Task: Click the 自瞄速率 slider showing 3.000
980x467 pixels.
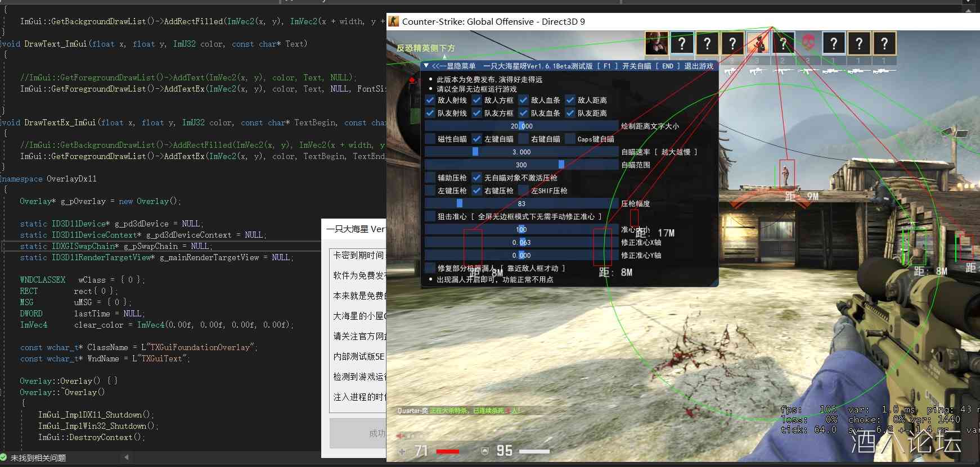Action: [x=522, y=152]
